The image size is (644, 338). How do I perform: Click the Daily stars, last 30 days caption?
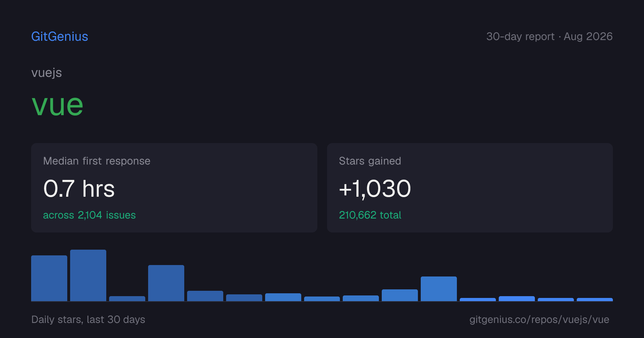(x=88, y=319)
